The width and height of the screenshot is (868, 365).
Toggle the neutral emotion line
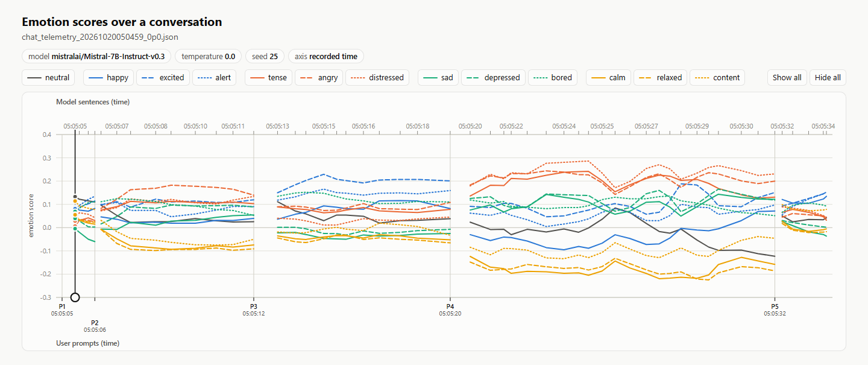click(48, 77)
